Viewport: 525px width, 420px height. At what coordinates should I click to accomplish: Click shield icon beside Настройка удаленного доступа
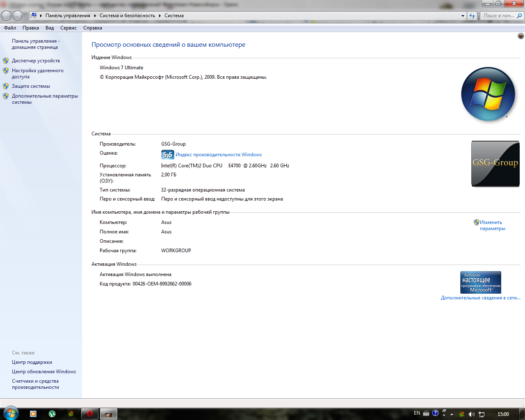pyautogui.click(x=6, y=71)
